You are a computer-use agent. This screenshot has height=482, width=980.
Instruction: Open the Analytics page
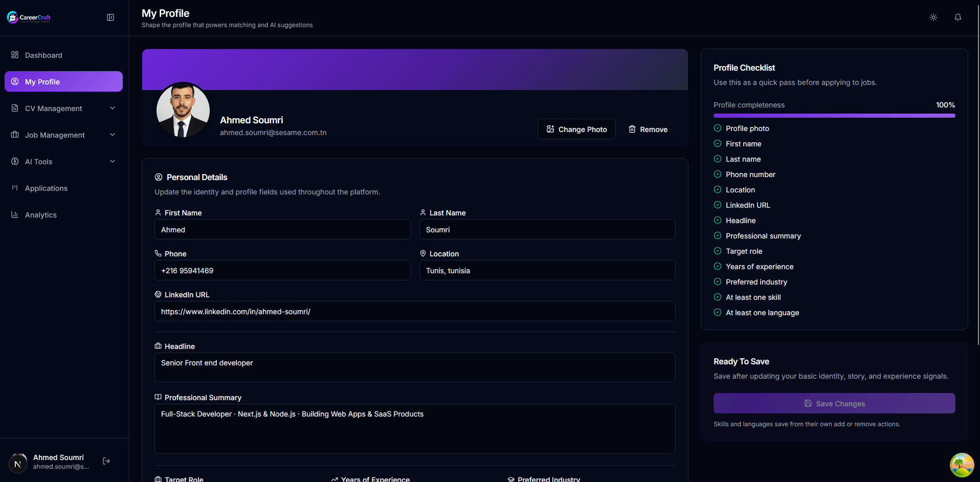click(63, 214)
